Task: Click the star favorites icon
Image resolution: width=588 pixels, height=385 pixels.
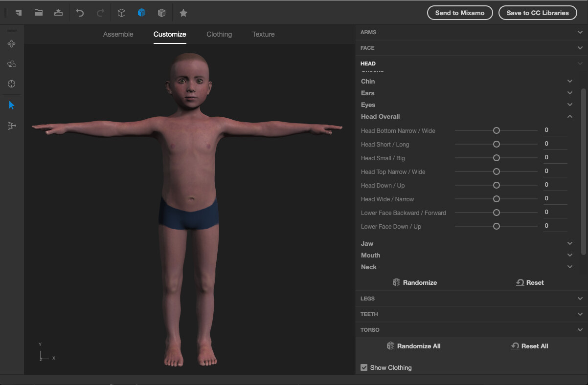Action: click(x=183, y=13)
